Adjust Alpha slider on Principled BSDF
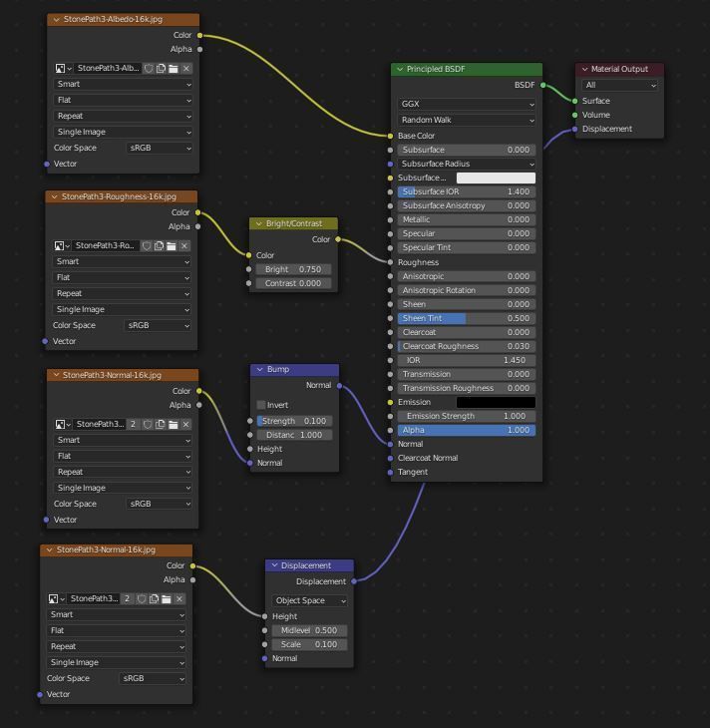Screen dimensions: 710x728 (467, 430)
